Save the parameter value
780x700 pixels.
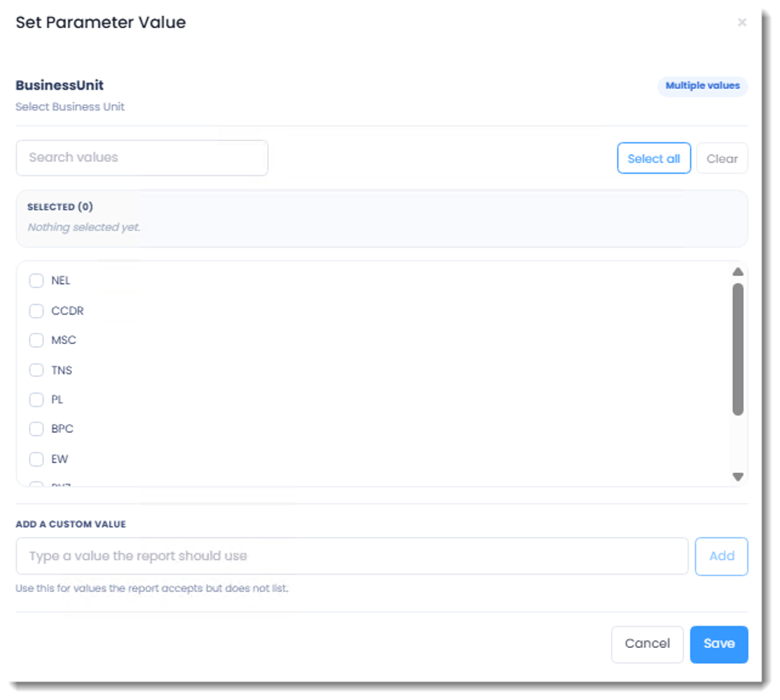[719, 644]
